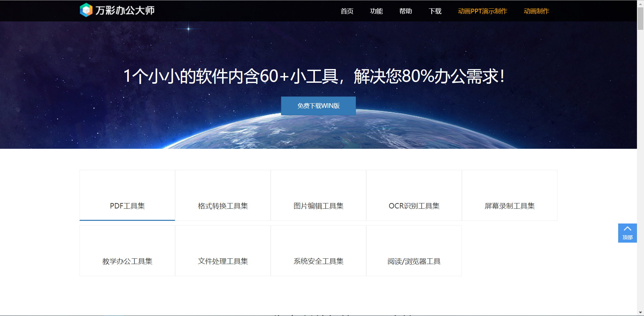
Task: Click the page scrollbar thumb
Action: (x=640, y=18)
